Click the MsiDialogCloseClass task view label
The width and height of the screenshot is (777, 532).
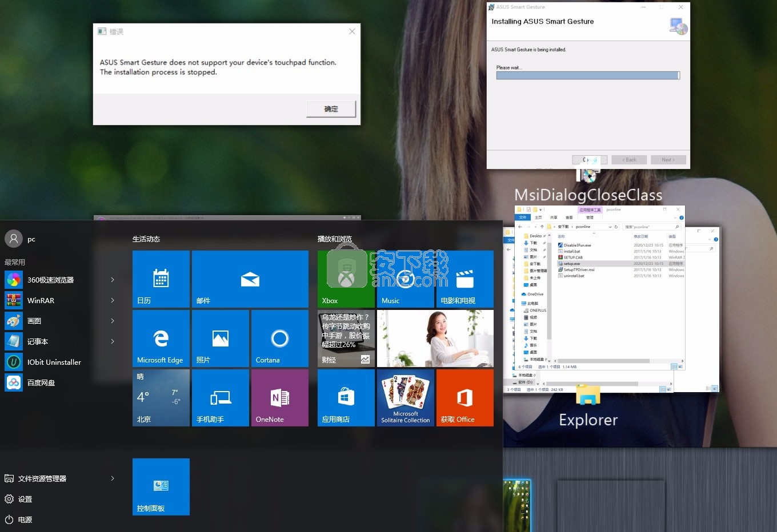[588, 195]
